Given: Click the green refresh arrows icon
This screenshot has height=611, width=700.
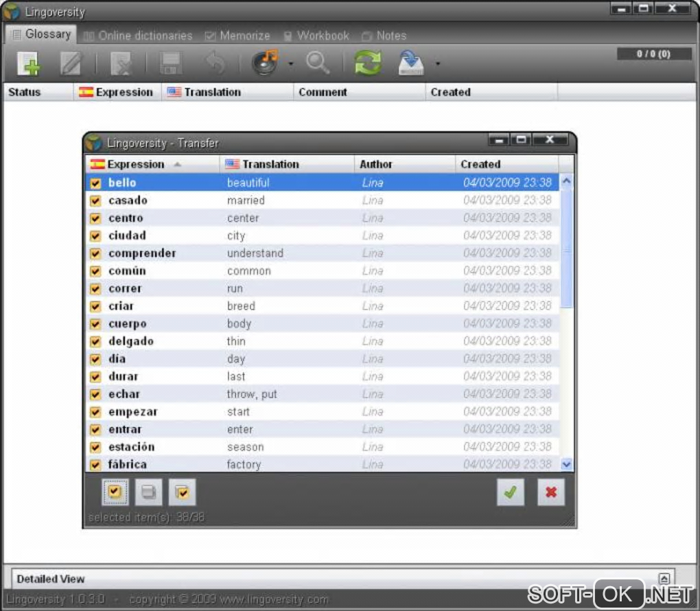Looking at the screenshot, I should (368, 63).
